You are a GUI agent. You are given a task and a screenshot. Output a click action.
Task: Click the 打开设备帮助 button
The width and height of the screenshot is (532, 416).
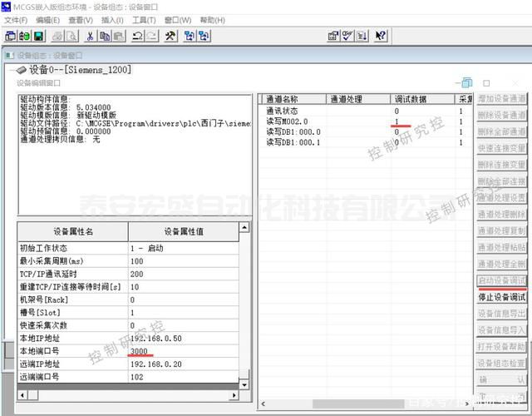501,347
